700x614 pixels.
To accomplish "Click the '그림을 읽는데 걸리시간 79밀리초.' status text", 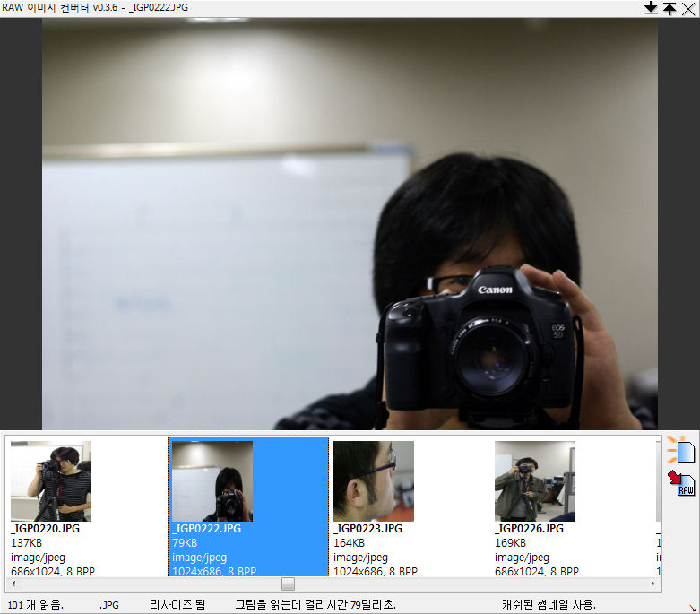I will (315, 605).
